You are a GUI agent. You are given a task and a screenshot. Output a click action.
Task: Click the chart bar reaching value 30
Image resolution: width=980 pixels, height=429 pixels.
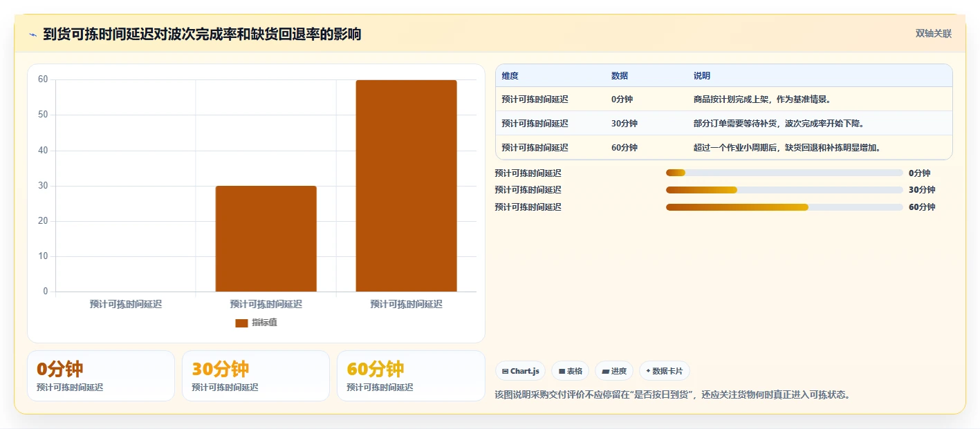tap(266, 238)
